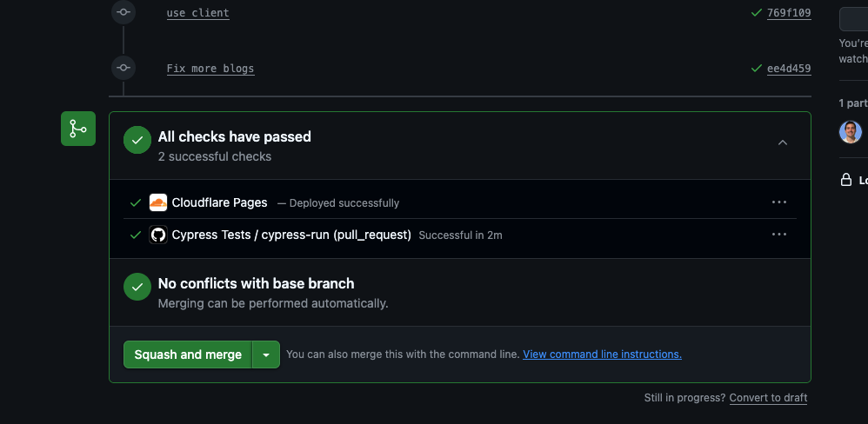The width and height of the screenshot is (868, 424).
Task: Open the merge method dropdown arrow
Action: (x=266, y=354)
